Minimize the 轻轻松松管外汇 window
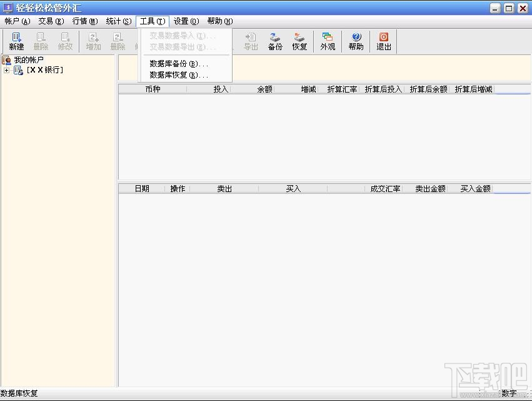The width and height of the screenshot is (532, 401). pyautogui.click(x=495, y=8)
